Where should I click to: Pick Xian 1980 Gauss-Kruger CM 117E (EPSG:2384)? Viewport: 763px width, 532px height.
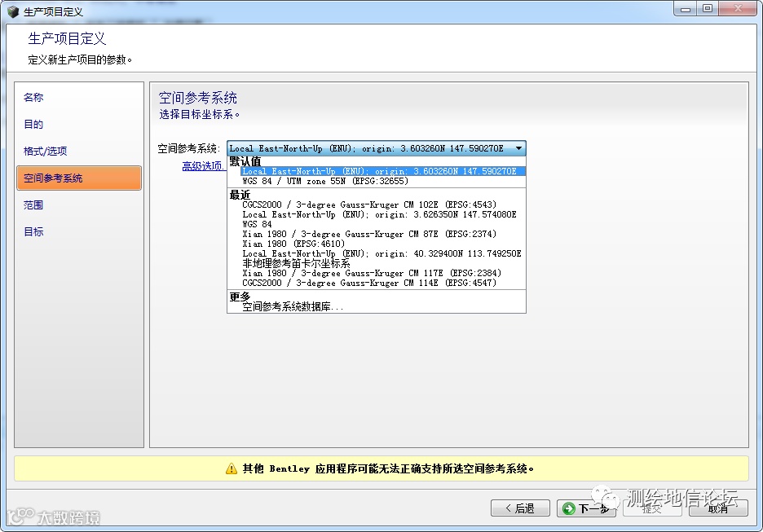pos(372,273)
